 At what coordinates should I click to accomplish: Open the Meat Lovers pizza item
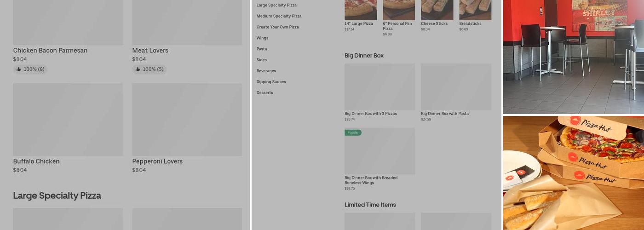pos(150,51)
